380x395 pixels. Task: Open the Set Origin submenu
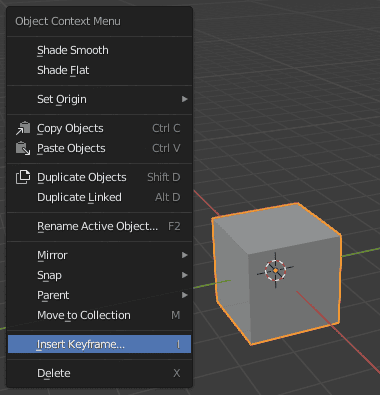(x=99, y=99)
